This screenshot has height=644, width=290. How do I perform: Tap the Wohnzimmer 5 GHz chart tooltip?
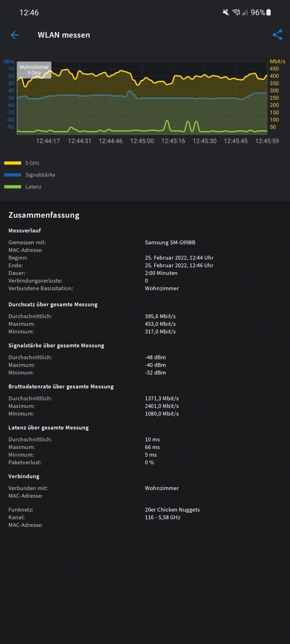coord(34,70)
